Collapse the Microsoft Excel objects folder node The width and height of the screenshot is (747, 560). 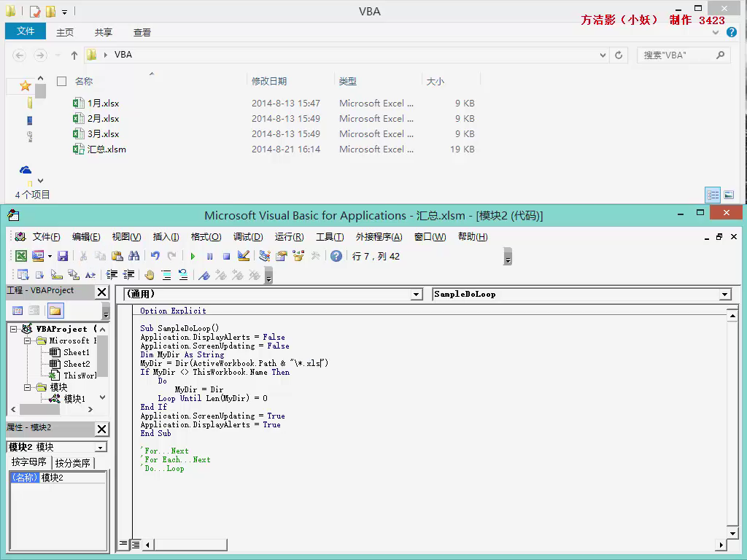pos(27,341)
